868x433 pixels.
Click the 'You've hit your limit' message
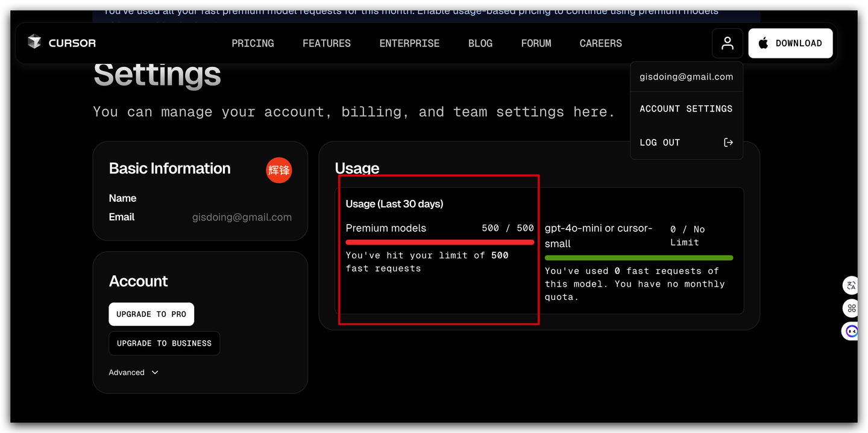point(427,262)
